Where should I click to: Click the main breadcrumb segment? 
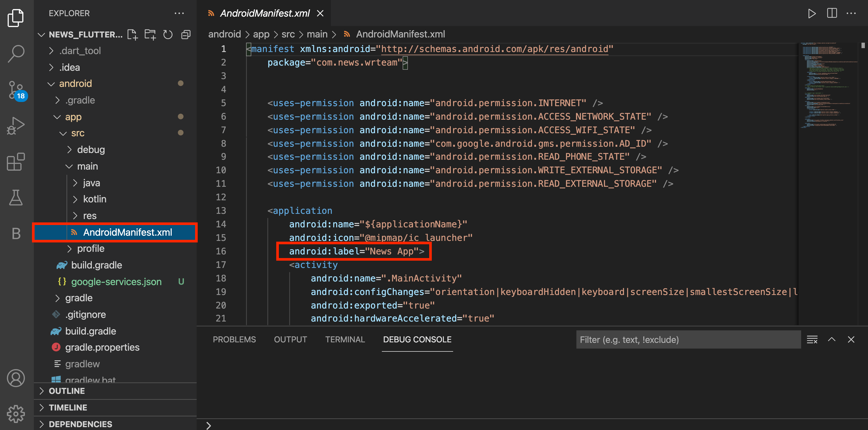point(317,34)
